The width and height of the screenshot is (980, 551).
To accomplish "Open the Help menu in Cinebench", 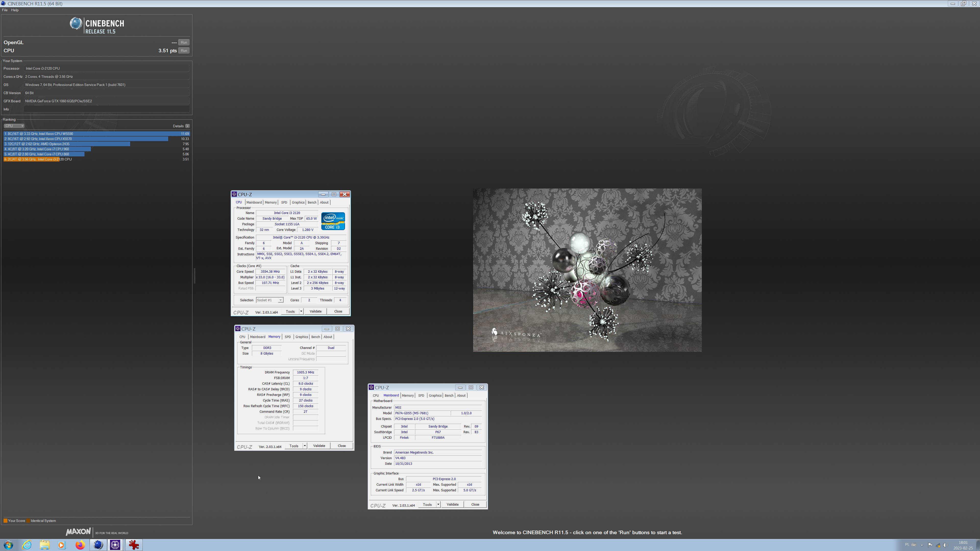I will [x=15, y=10].
